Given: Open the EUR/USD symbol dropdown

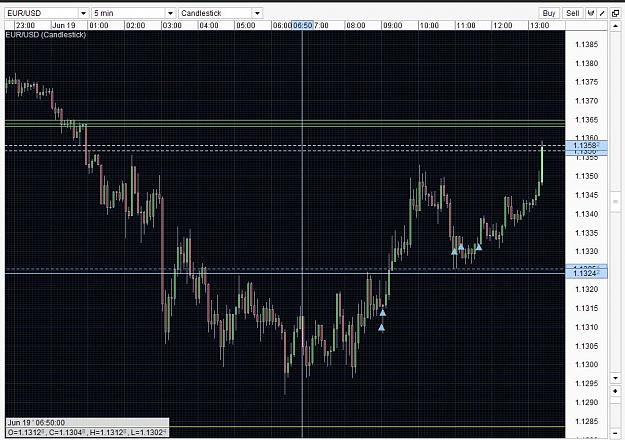Looking at the screenshot, I should coord(46,13).
